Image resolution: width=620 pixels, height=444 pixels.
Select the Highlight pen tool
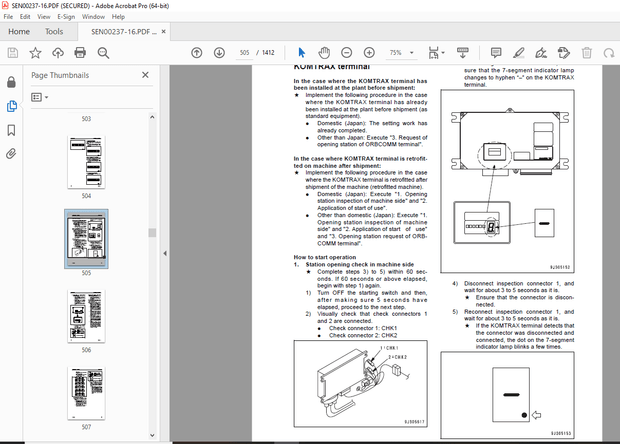[518, 53]
